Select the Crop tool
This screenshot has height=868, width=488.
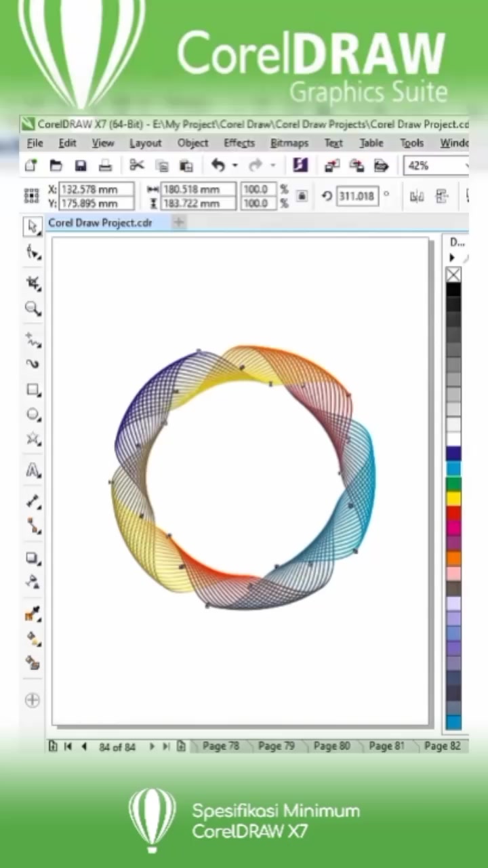coord(32,283)
